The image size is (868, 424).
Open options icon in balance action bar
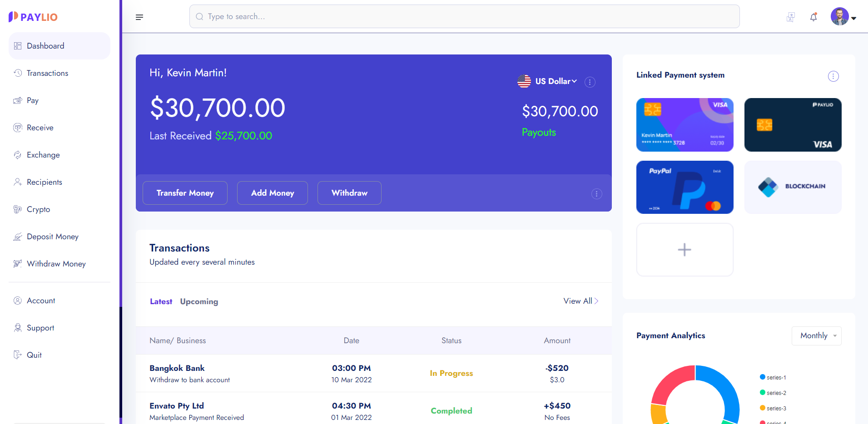coord(597,194)
